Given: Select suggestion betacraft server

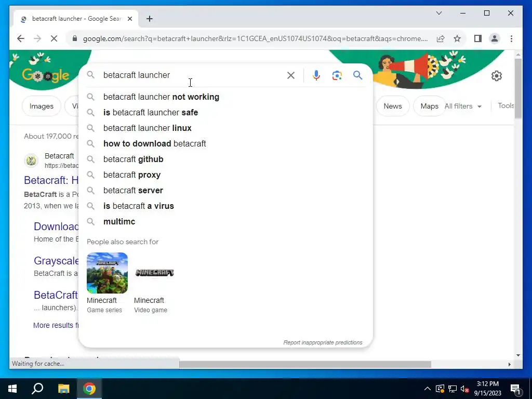Looking at the screenshot, I should (x=225, y=191).
